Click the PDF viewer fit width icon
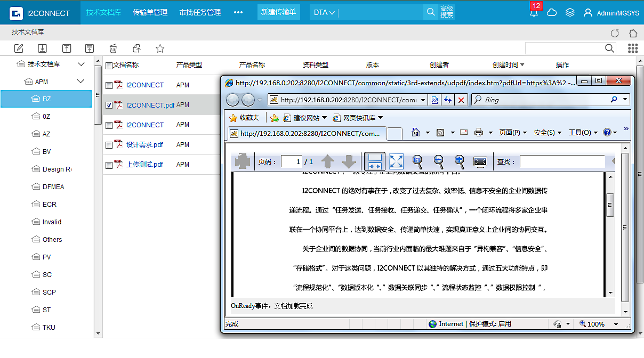 point(375,161)
